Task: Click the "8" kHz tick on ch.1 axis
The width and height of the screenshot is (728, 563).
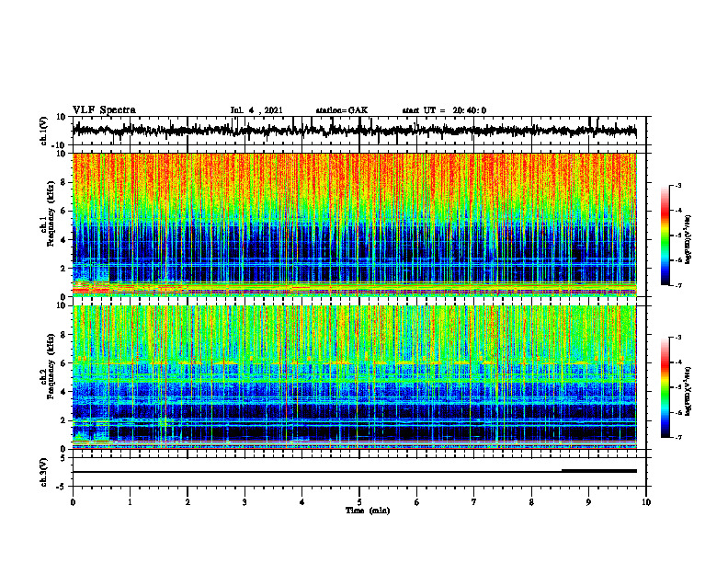Action: (x=64, y=182)
